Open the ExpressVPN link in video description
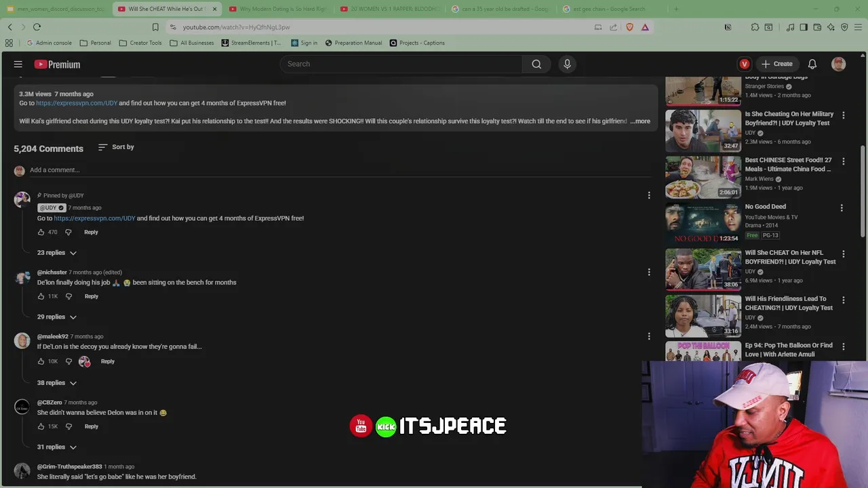 click(77, 103)
